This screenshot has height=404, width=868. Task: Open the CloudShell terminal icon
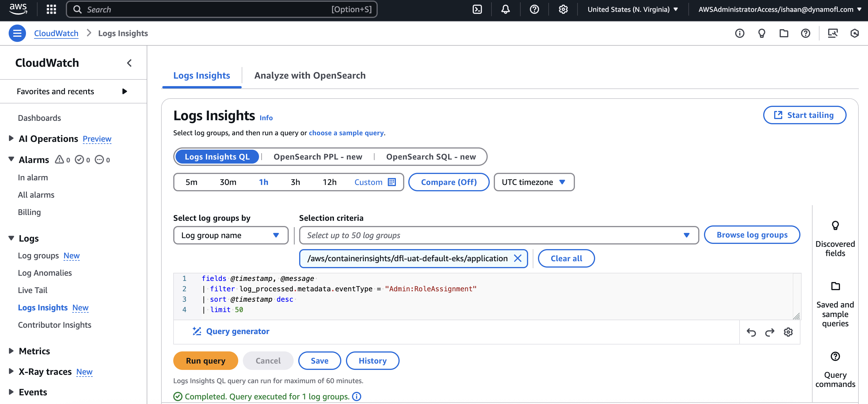(x=478, y=10)
